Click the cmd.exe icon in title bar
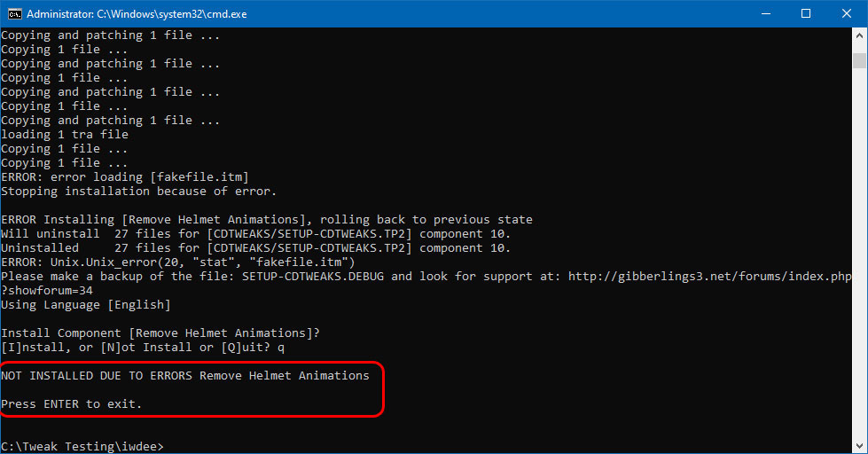 click(14, 13)
